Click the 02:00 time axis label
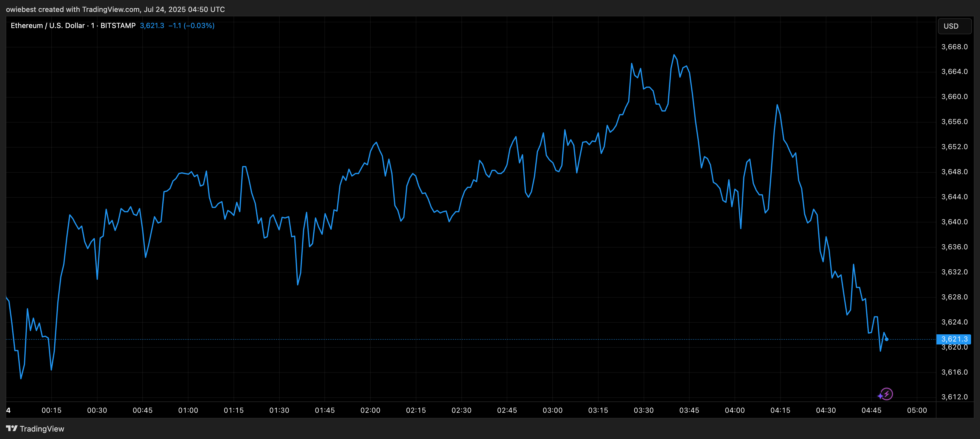Viewport: 980px width, 439px height. click(370, 410)
